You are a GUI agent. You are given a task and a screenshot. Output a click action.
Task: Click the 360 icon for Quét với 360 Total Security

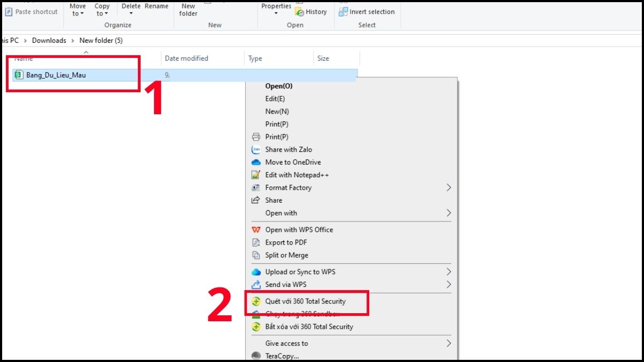pyautogui.click(x=256, y=301)
